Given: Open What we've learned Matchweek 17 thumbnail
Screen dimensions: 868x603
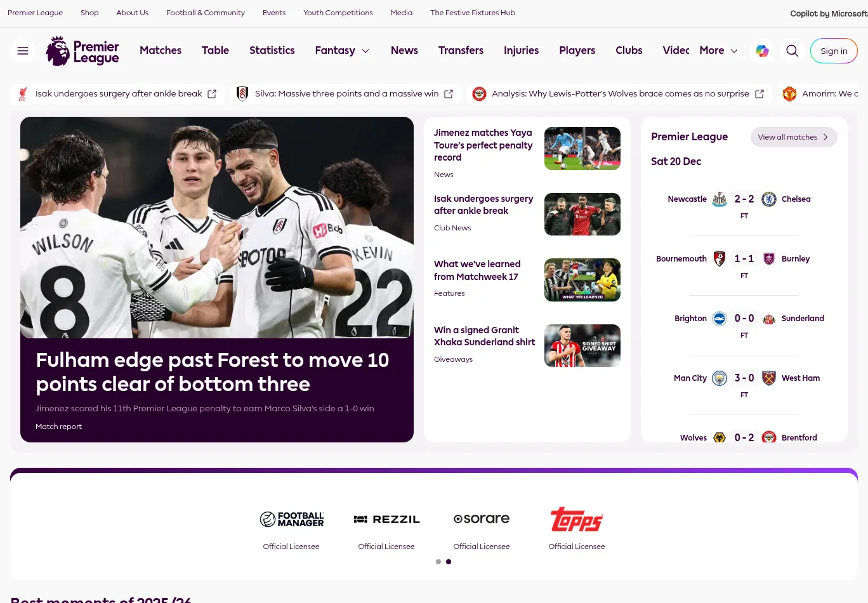Looking at the screenshot, I should point(582,280).
